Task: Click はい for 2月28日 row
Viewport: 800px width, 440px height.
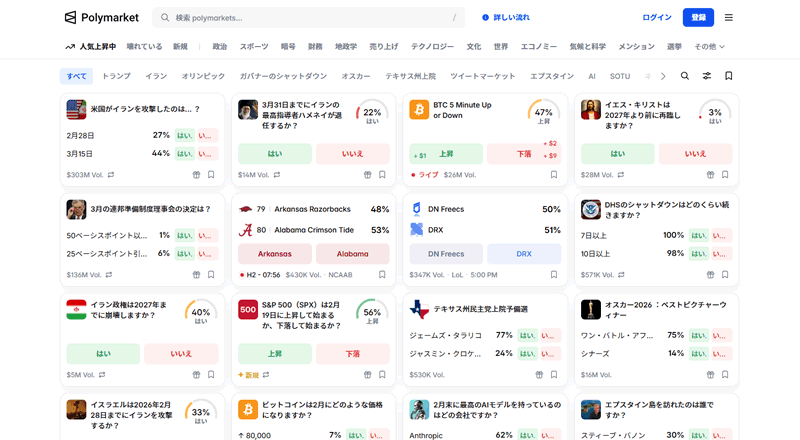Action: click(x=184, y=136)
